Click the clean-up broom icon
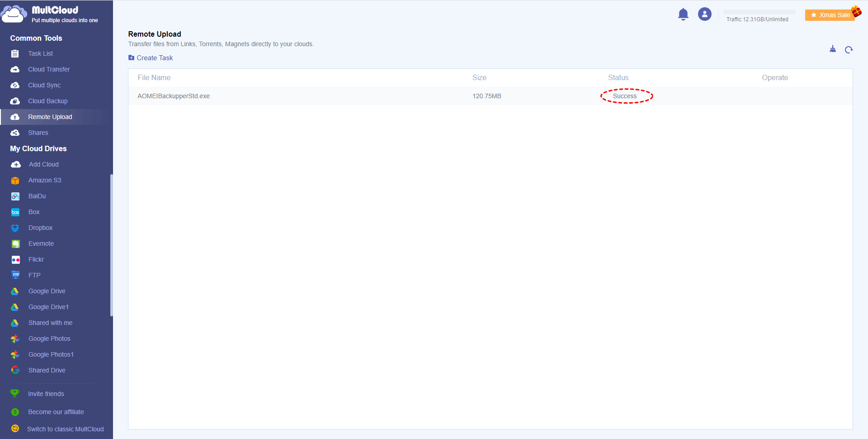The image size is (868, 439). 833,49
